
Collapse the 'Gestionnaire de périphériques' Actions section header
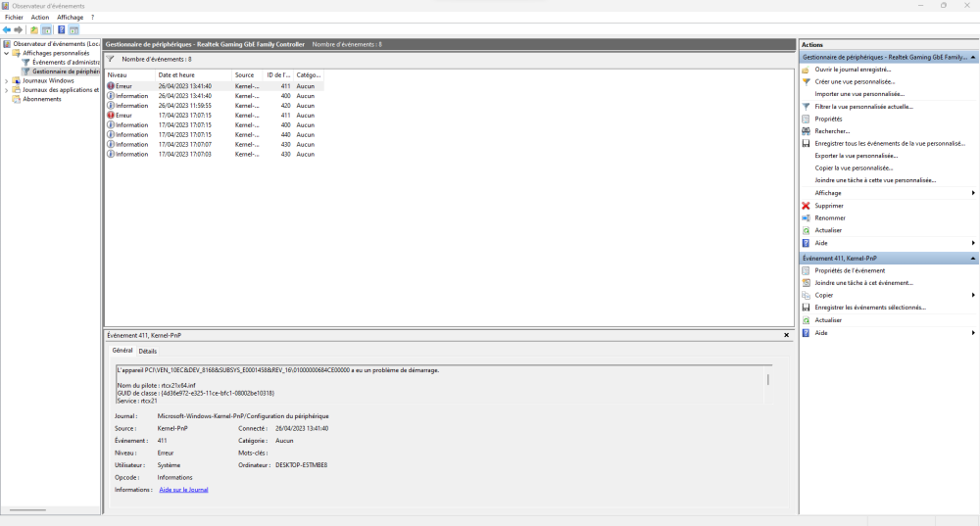tap(973, 57)
